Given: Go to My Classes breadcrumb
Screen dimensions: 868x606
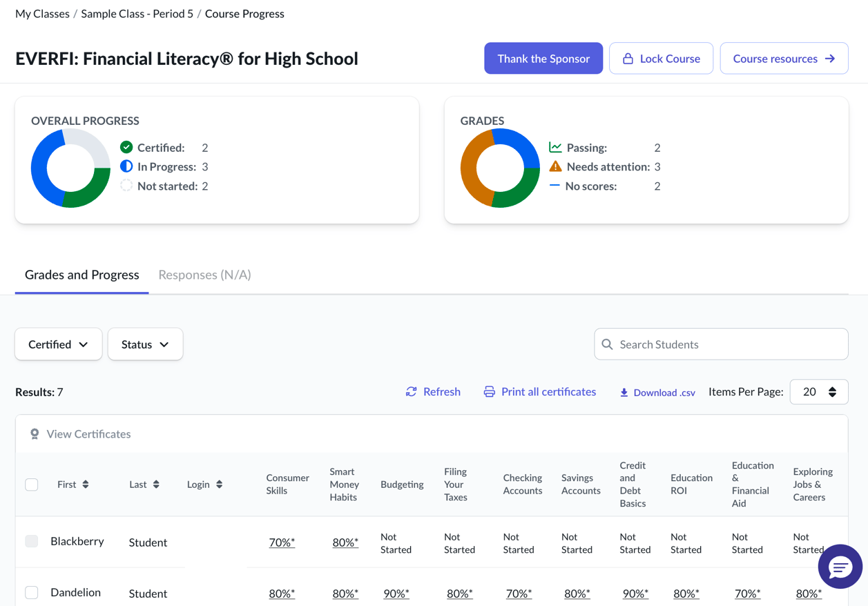Looking at the screenshot, I should click(x=42, y=14).
